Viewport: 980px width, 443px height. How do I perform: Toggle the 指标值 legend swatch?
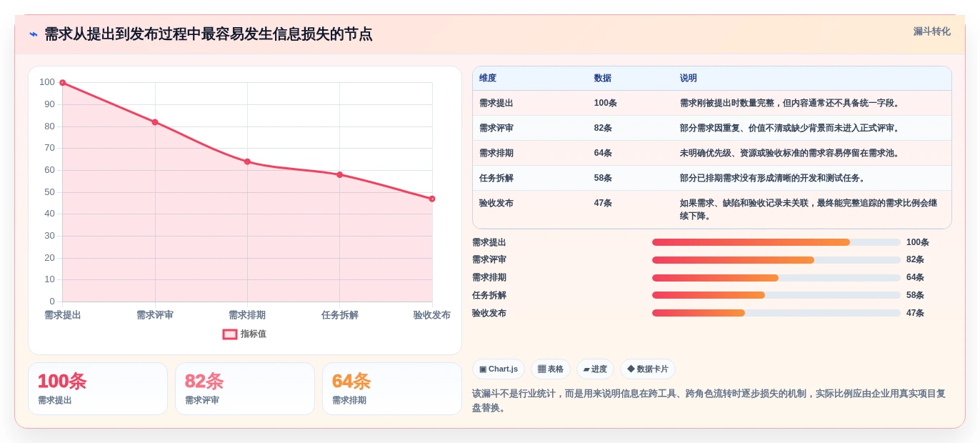tap(230, 334)
